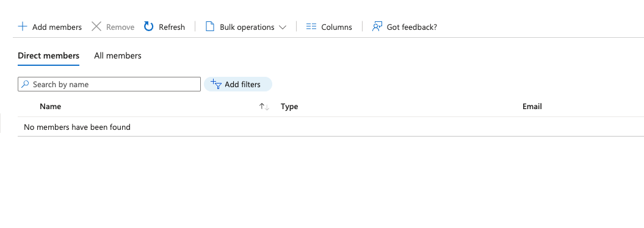Click the Add filters button
Screen dimensions: 644x228
tap(238, 84)
